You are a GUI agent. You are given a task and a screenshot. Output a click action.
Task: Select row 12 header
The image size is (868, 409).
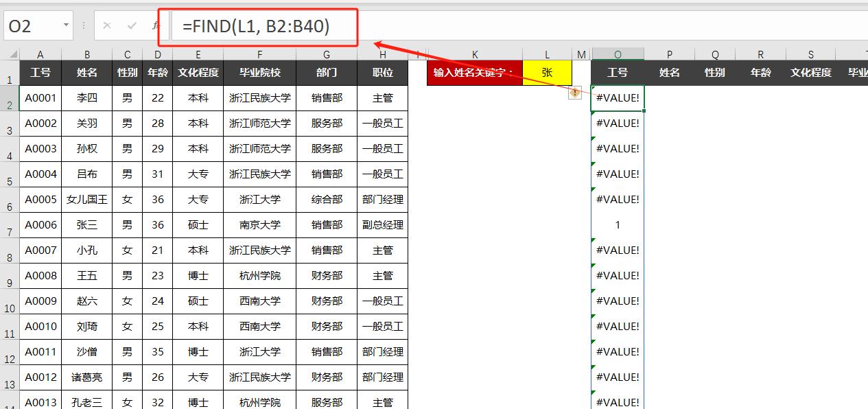(10, 352)
